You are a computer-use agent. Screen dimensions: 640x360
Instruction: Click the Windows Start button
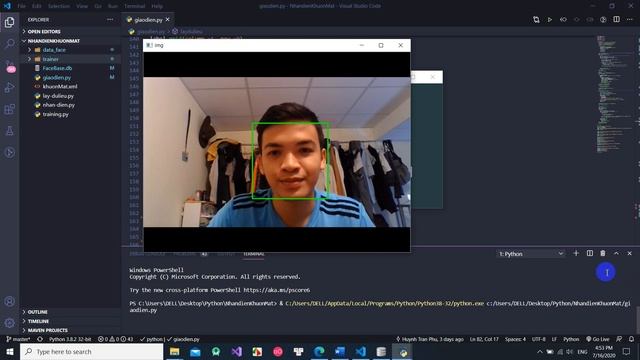click(x=10, y=351)
